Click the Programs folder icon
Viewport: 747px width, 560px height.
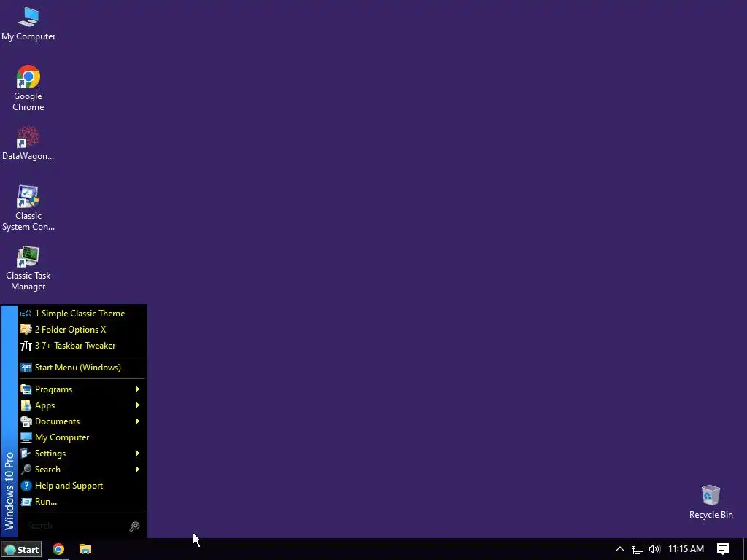tap(26, 389)
